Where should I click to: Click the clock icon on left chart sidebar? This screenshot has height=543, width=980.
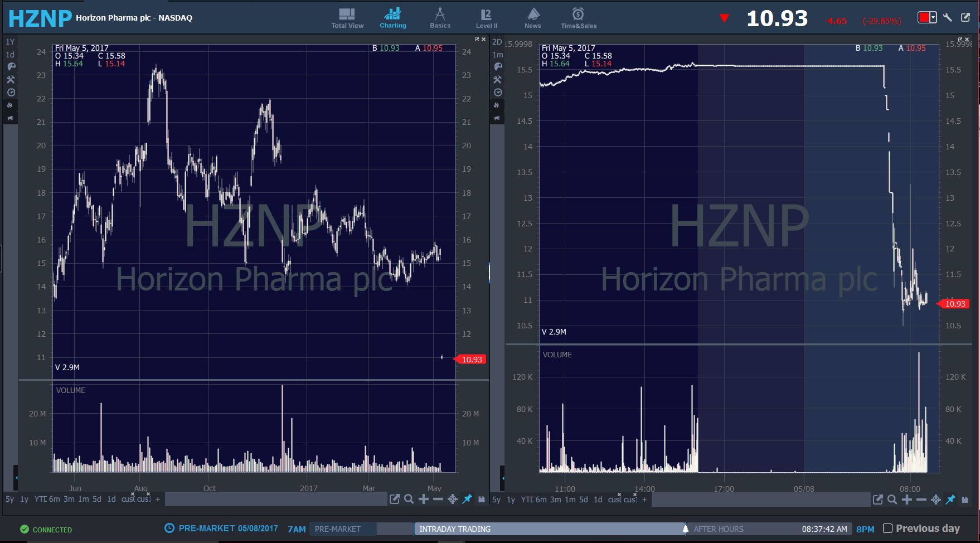point(11,93)
